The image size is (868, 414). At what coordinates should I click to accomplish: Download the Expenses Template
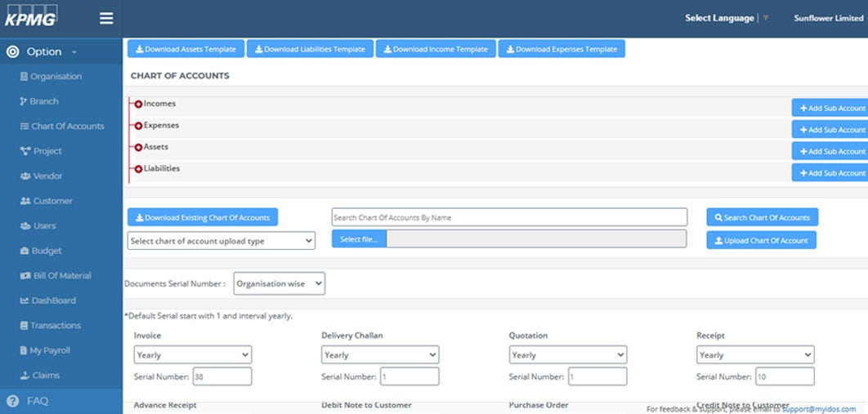pyautogui.click(x=562, y=49)
